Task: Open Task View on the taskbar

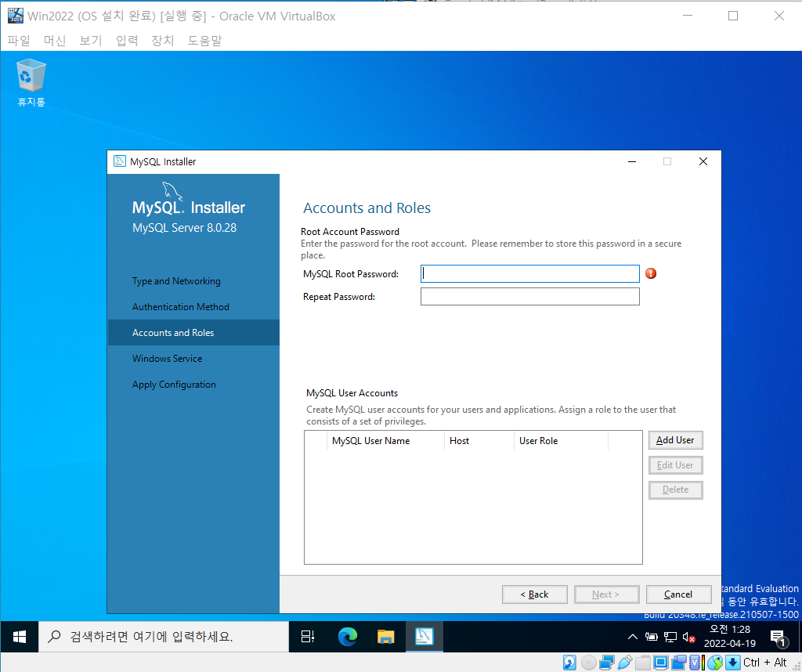Action: pos(308,637)
